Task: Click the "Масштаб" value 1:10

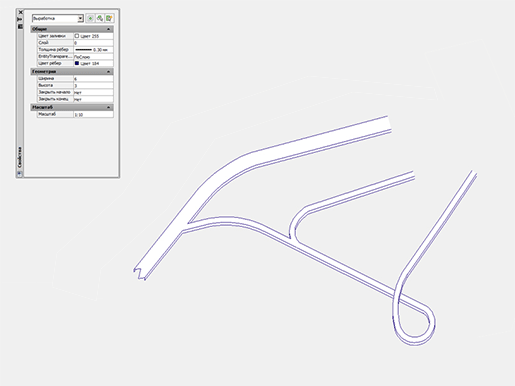Action: [93, 114]
